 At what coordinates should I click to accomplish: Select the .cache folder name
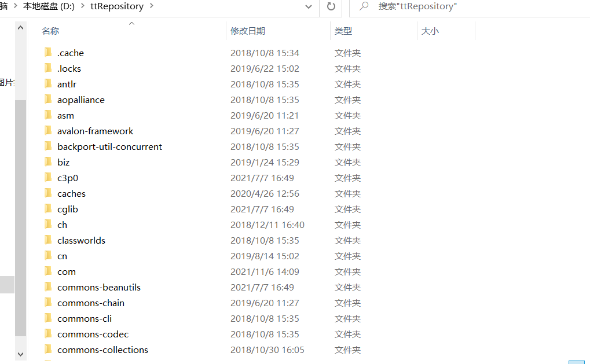point(71,53)
